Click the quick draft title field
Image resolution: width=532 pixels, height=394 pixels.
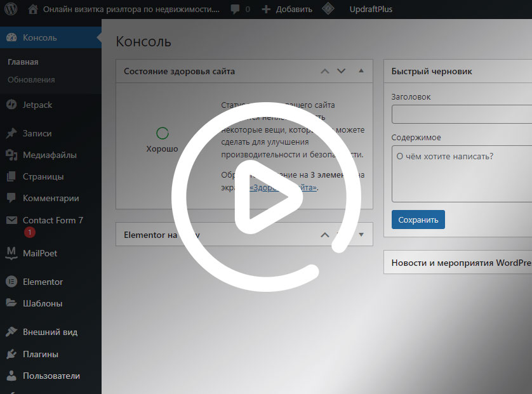click(x=462, y=115)
